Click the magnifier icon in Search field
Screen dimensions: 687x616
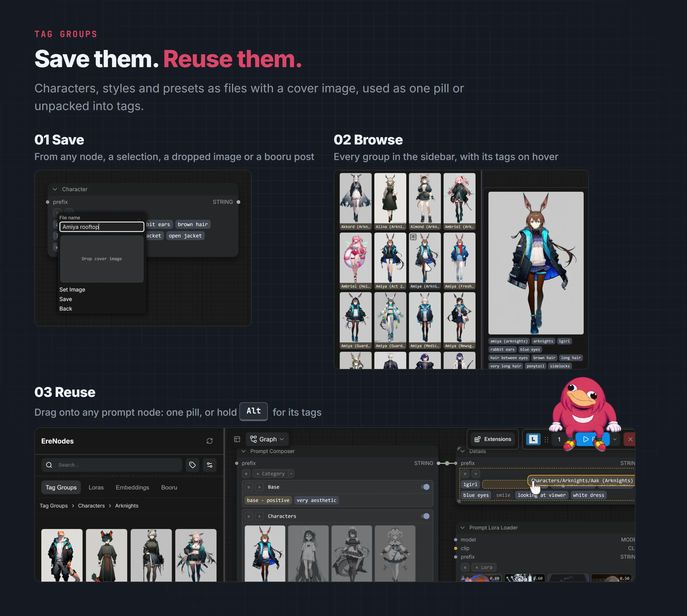click(49, 465)
